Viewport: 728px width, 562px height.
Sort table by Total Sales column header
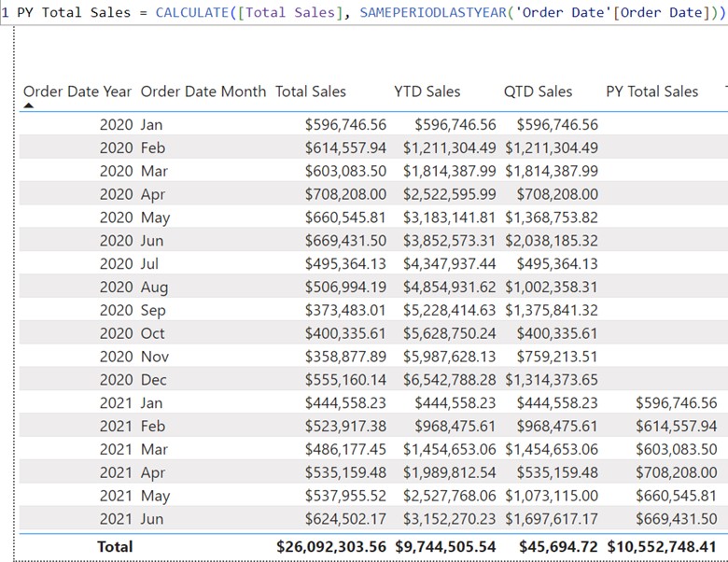pyautogui.click(x=310, y=91)
